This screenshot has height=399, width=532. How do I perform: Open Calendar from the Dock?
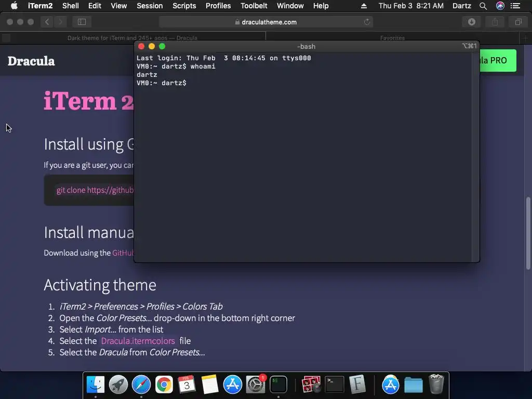pyautogui.click(x=187, y=384)
